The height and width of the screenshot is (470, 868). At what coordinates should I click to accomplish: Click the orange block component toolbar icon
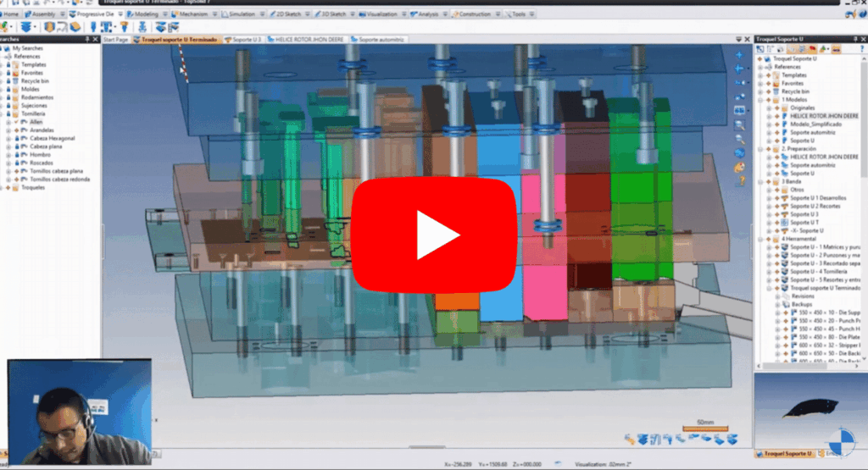click(49, 27)
